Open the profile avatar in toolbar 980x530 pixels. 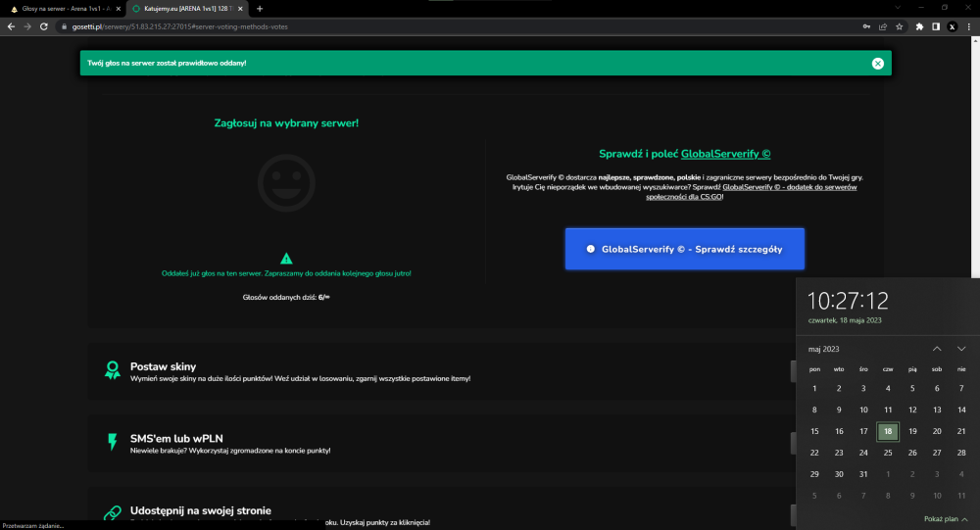click(x=952, y=26)
